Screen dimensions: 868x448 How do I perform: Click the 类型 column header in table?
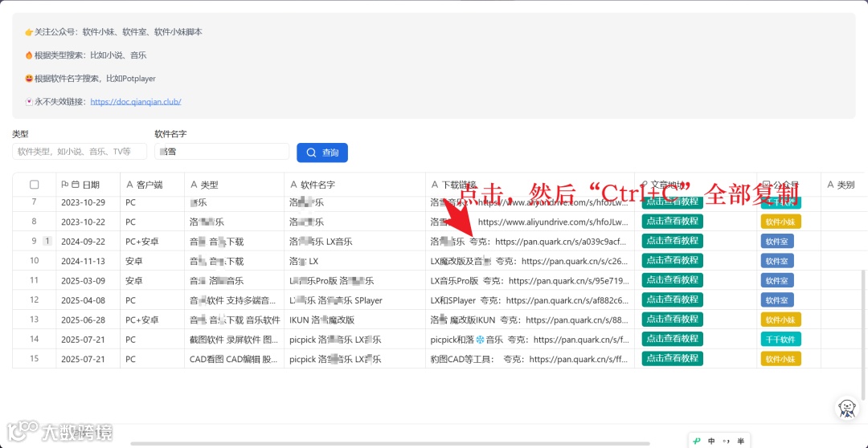tap(234, 185)
